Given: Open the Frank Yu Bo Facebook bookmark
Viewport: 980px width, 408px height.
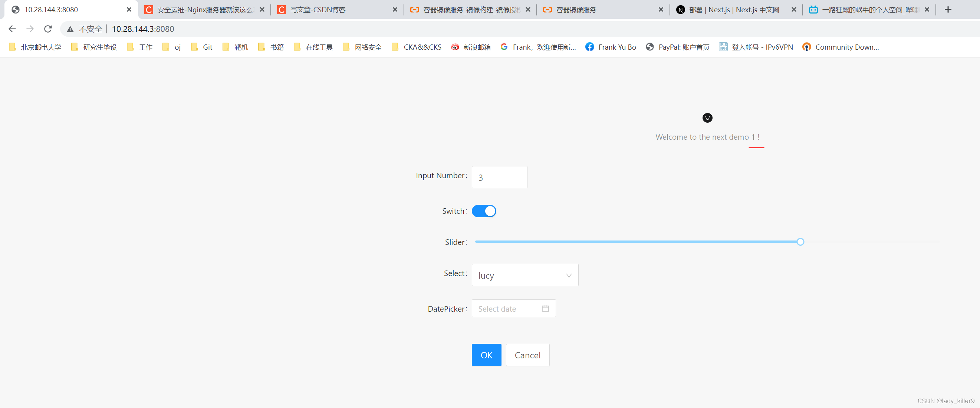Looking at the screenshot, I should (611, 47).
